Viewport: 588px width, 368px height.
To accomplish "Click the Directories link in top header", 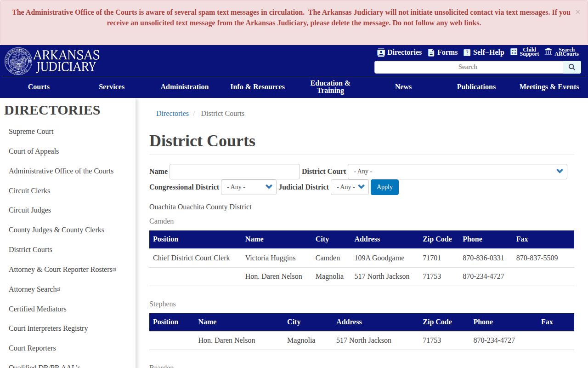I will [404, 52].
